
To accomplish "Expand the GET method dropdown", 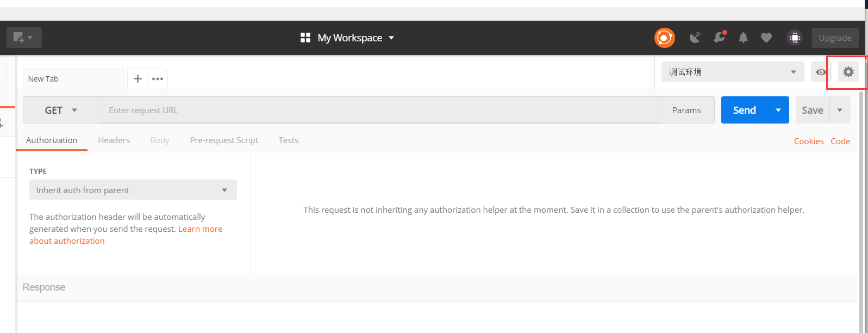I will (x=61, y=110).
